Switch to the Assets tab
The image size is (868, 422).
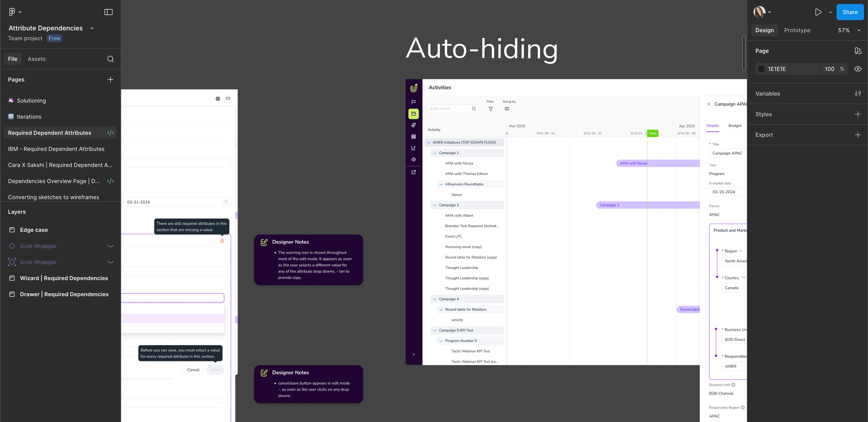coord(36,59)
